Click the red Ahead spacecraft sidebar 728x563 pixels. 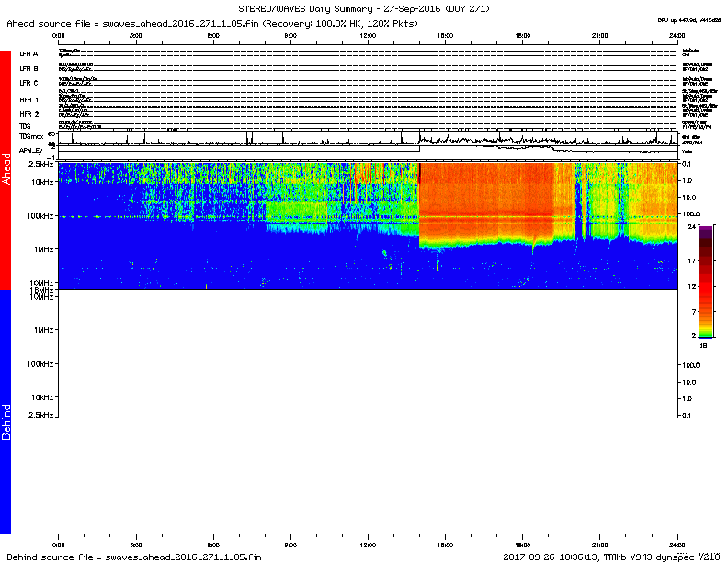[x=6, y=170]
